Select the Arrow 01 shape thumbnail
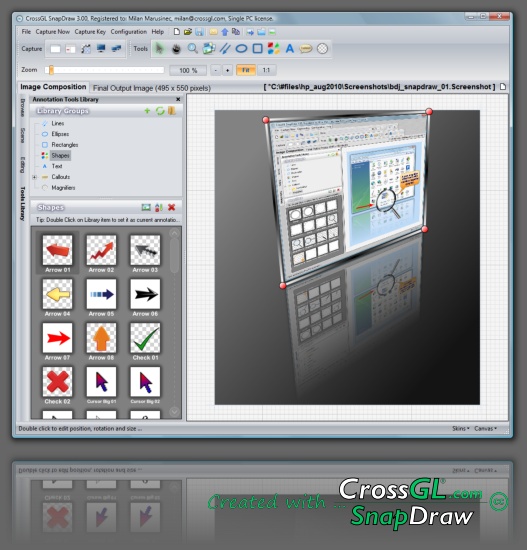Screen dimensions: 527x550 coord(57,250)
